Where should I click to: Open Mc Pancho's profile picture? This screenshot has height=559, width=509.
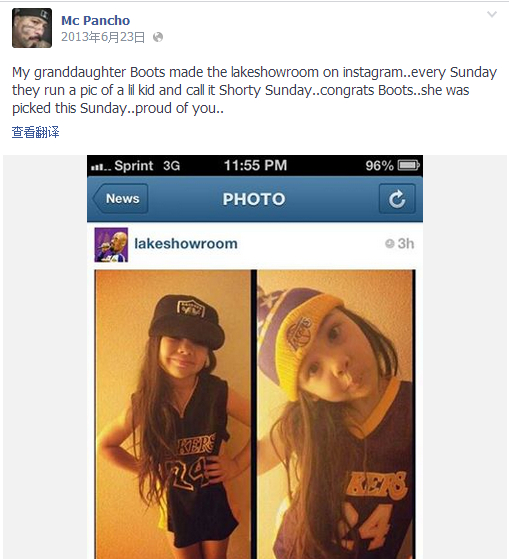tap(32, 28)
